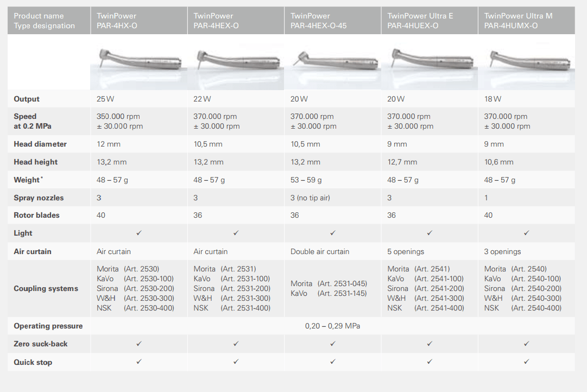587x392 pixels.
Task: Click the "3 (no tip air)" cell
Action: coord(311,198)
